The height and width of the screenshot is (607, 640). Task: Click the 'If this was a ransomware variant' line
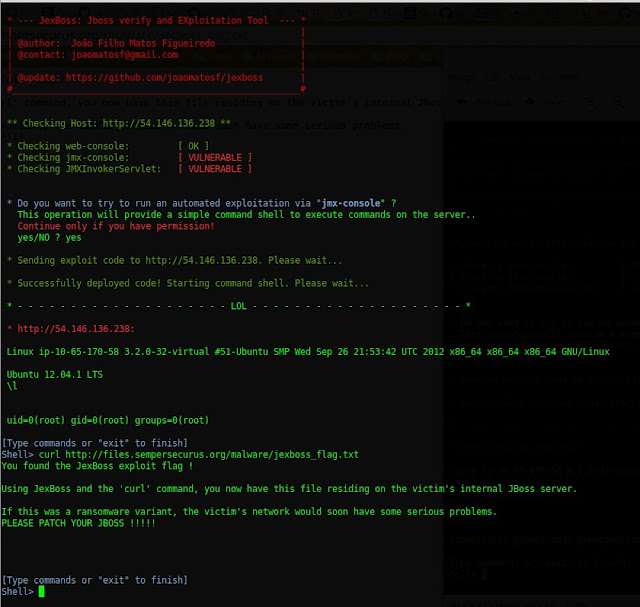249,512
